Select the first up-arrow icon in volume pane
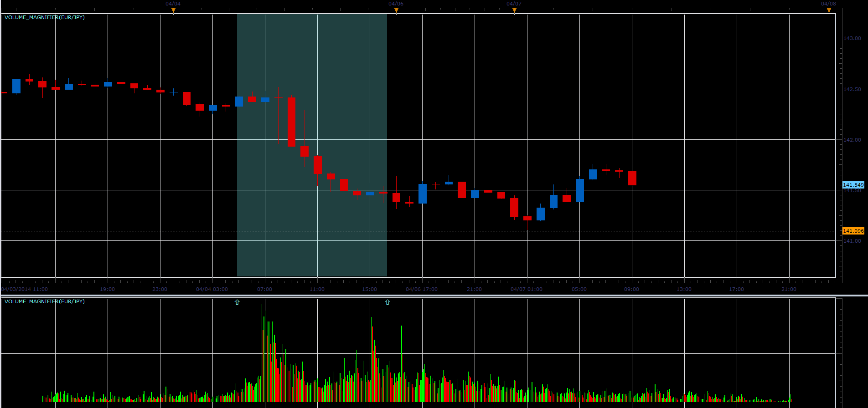 click(237, 302)
